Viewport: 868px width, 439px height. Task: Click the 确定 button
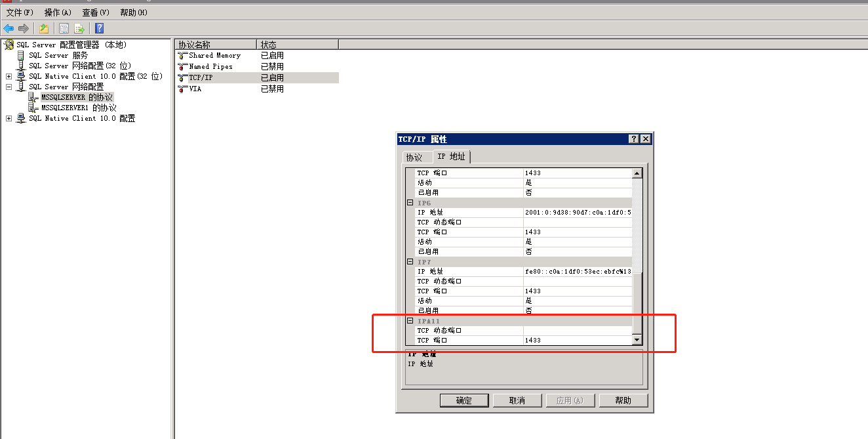click(x=464, y=400)
